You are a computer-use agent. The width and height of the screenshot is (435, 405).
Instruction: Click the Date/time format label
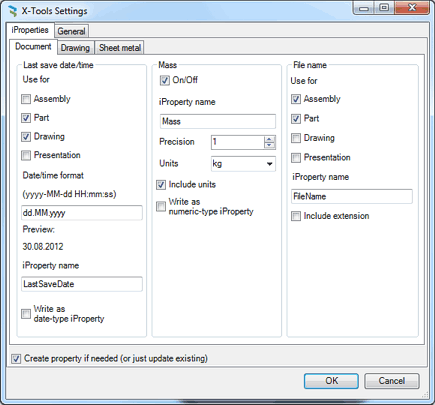(53, 176)
